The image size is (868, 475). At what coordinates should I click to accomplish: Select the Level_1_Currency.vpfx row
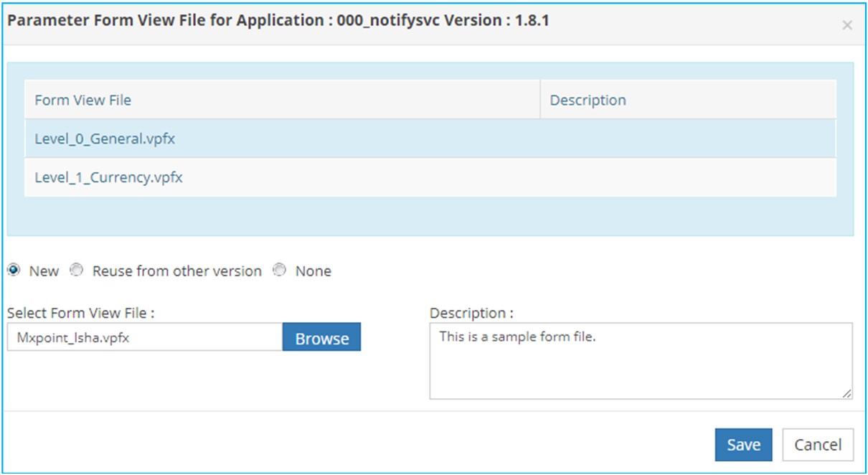(430, 177)
